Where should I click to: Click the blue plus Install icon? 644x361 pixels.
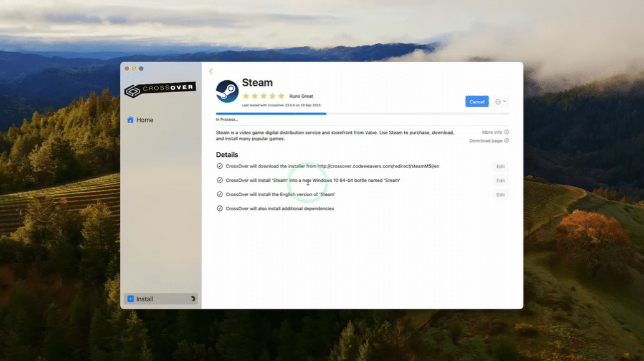(x=131, y=299)
